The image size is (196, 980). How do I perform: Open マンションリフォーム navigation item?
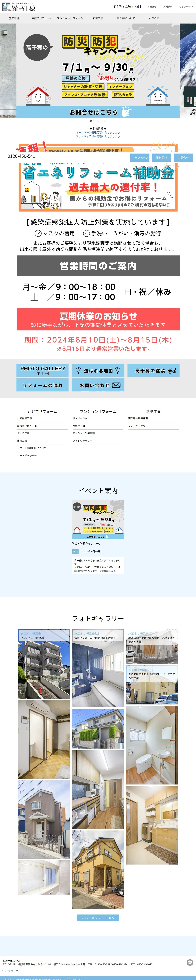click(x=70, y=18)
